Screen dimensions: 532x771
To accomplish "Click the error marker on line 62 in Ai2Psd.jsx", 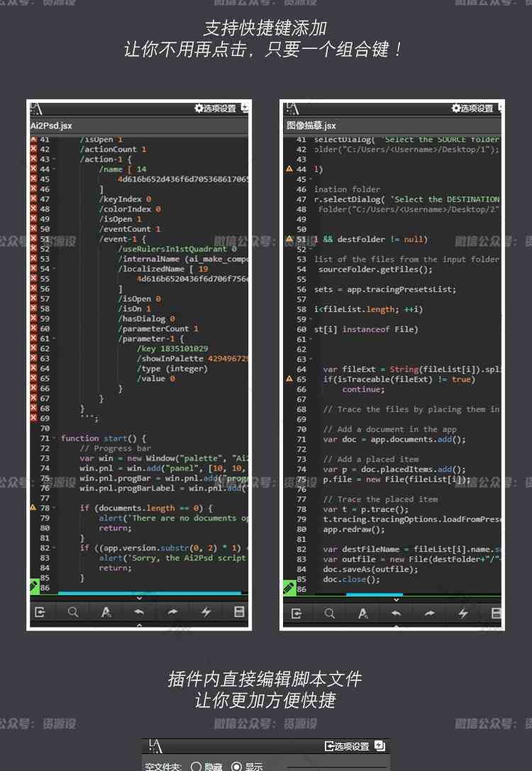I will pyautogui.click(x=33, y=348).
